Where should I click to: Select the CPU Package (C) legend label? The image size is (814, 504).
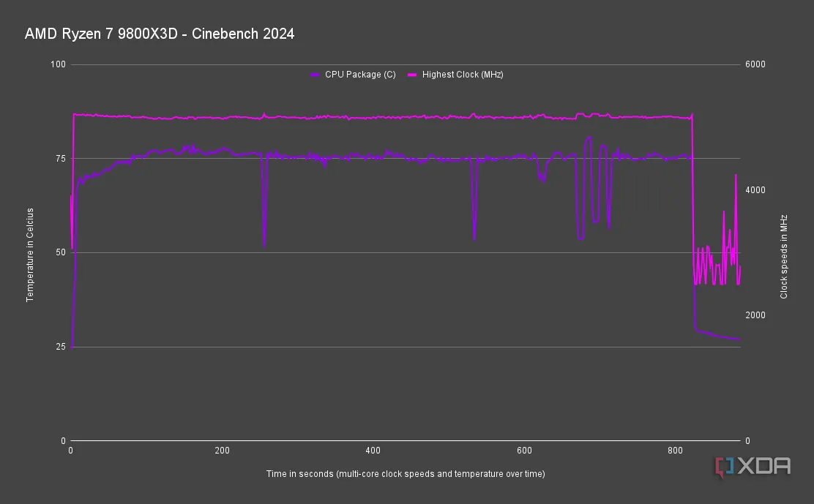tap(360, 75)
